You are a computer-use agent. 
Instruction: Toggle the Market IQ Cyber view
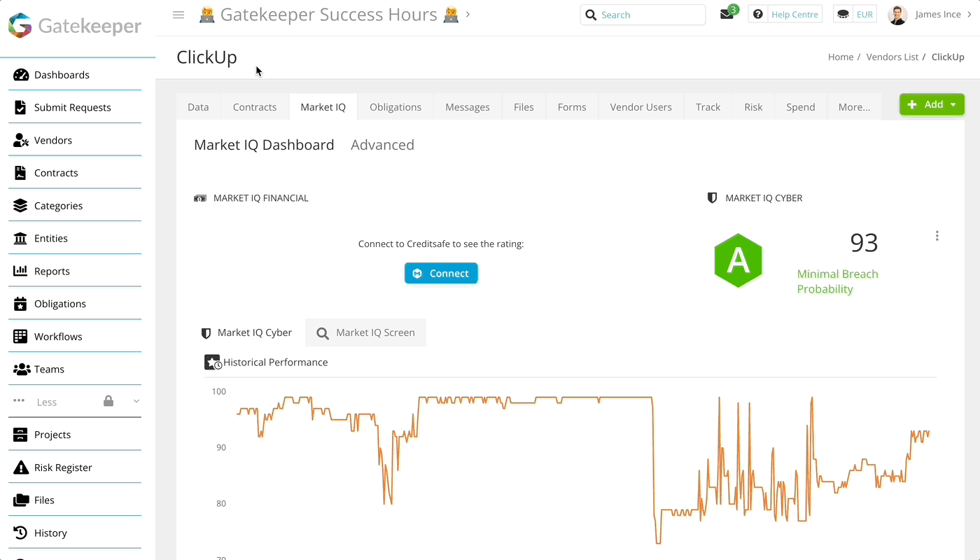tap(246, 332)
